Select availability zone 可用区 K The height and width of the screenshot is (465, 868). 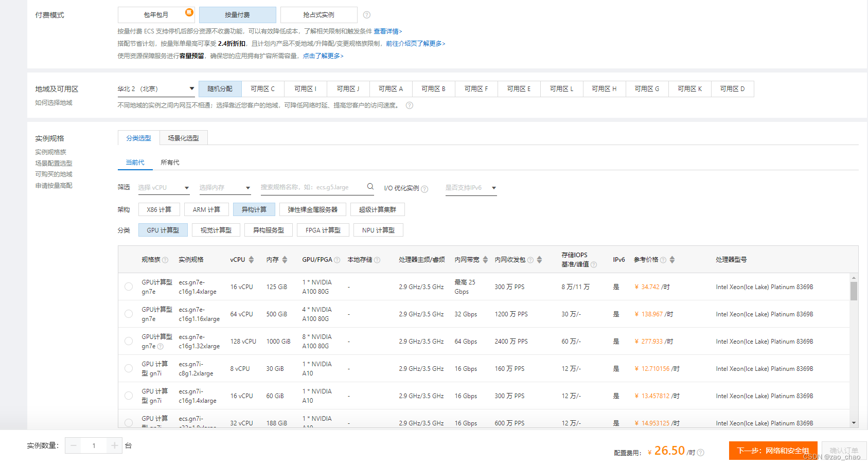690,89
